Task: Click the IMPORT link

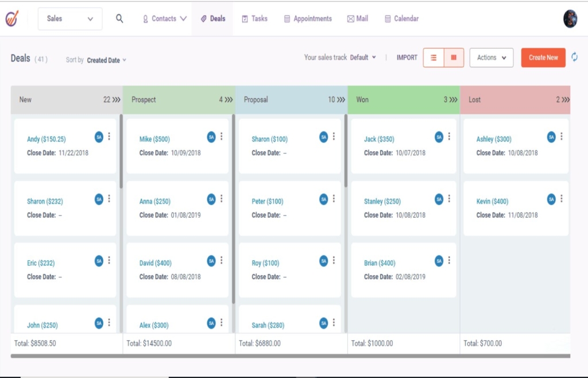Action: click(407, 57)
